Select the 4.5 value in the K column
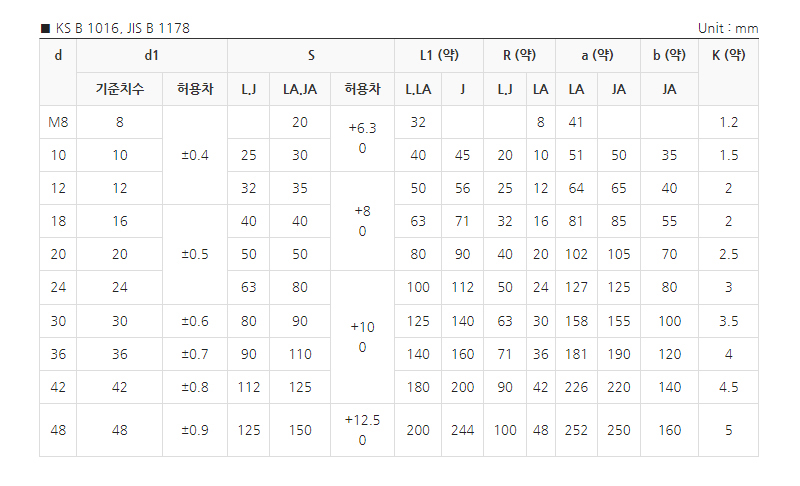The image size is (800, 486). [x=728, y=387]
